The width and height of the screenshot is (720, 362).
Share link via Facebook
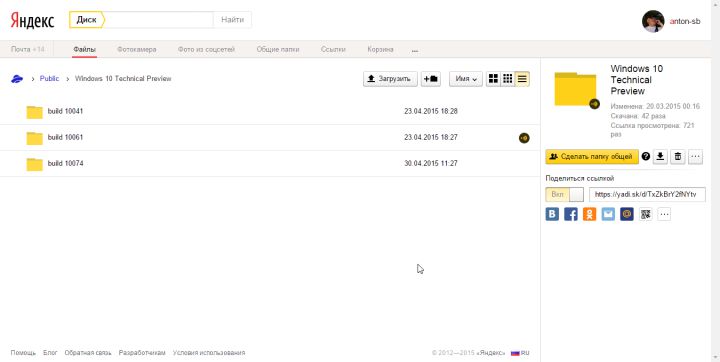click(571, 214)
